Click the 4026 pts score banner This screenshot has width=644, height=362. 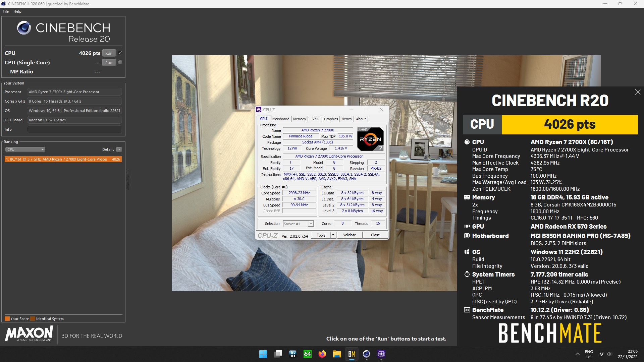(570, 124)
